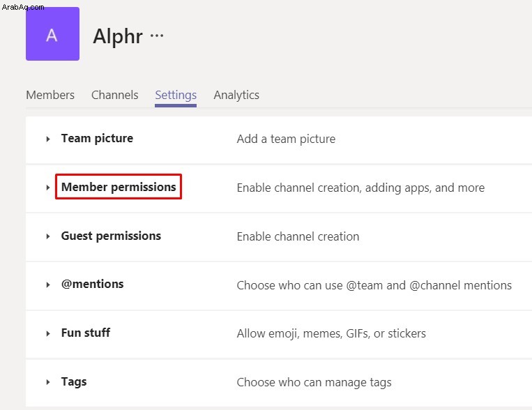This screenshot has width=532, height=410.
Task: Click the purple Alphr team avatar
Action: [52, 34]
